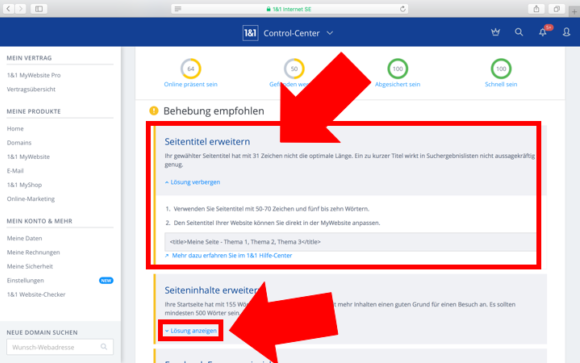This screenshot has width=580, height=363.
Task: Select the Schnell sein label
Action: pyautogui.click(x=501, y=84)
